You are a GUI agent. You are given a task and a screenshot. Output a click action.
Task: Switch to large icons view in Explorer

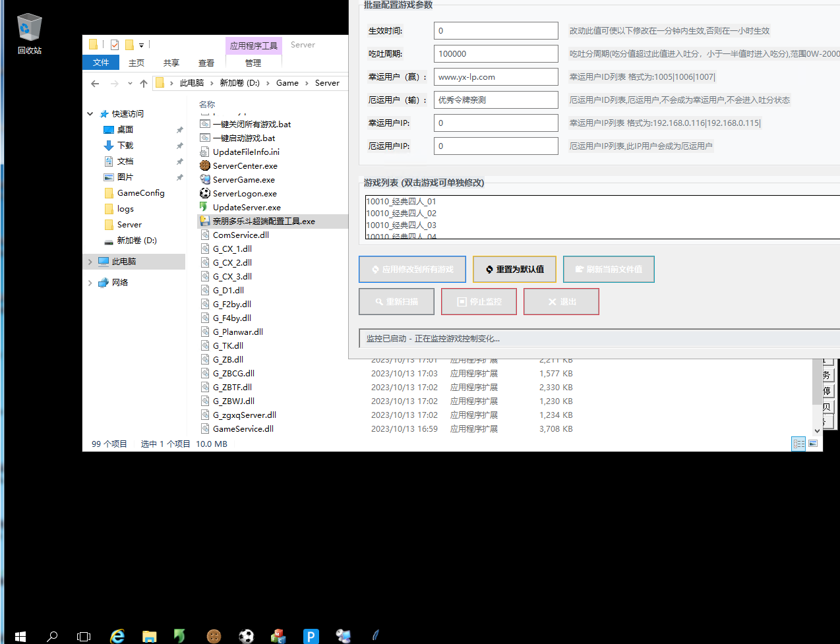813,444
